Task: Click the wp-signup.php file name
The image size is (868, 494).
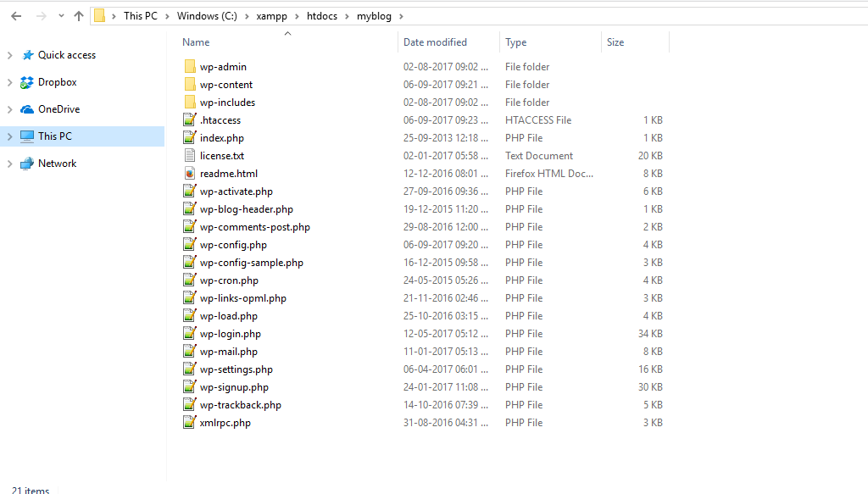Action: (234, 387)
